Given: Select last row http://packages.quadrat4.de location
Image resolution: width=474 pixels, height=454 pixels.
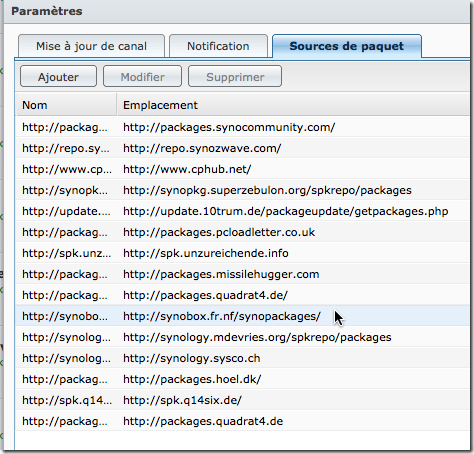Looking at the screenshot, I should pyautogui.click(x=203, y=421).
